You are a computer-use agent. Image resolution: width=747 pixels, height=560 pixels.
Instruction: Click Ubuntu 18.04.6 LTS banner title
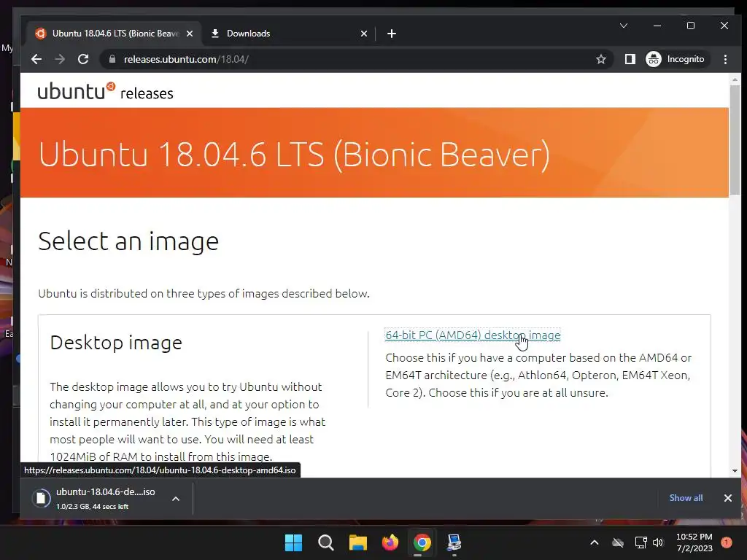[x=294, y=155]
